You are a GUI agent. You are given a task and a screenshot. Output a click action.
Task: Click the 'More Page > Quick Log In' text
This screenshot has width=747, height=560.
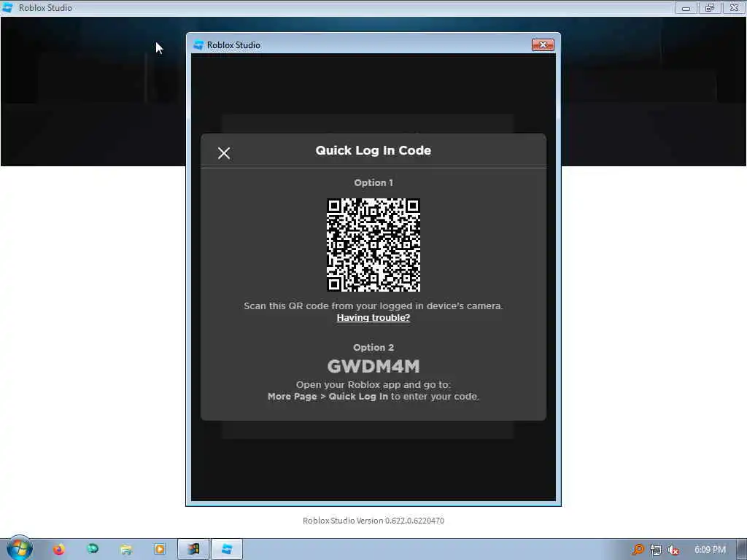click(x=328, y=396)
